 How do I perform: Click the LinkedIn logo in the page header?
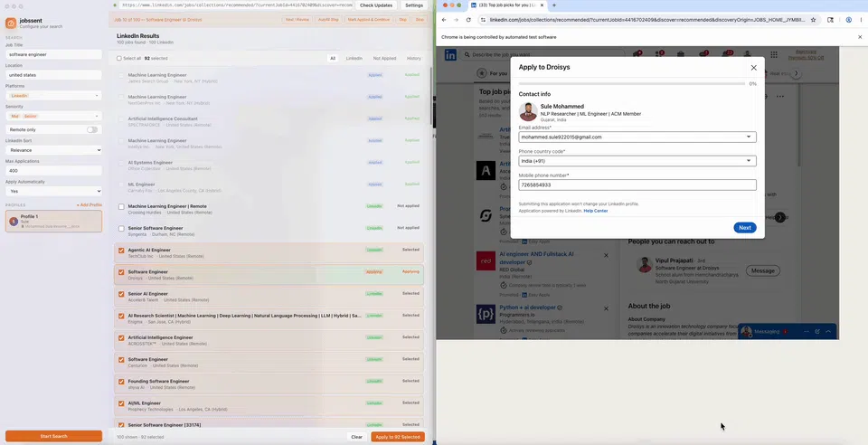[450, 55]
